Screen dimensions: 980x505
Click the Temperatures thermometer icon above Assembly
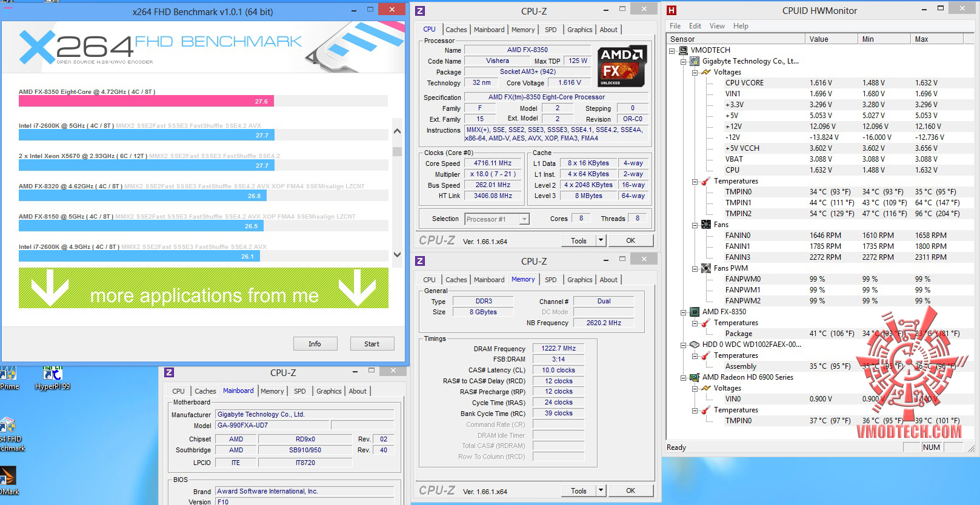(706, 355)
